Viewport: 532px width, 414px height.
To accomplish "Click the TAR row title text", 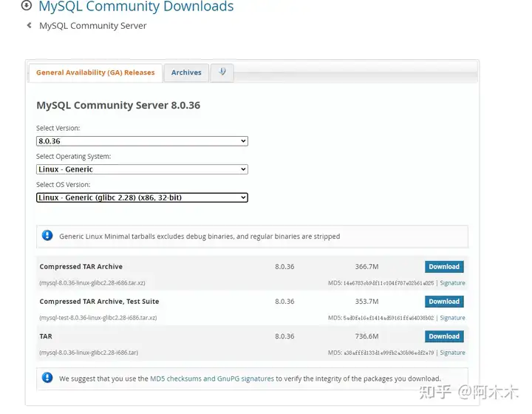I will coord(46,336).
